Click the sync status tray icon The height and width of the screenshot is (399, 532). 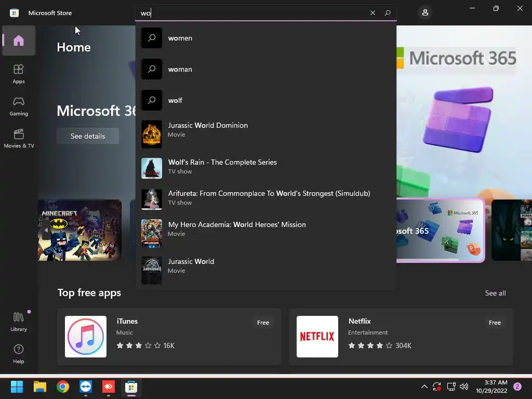coord(436,387)
